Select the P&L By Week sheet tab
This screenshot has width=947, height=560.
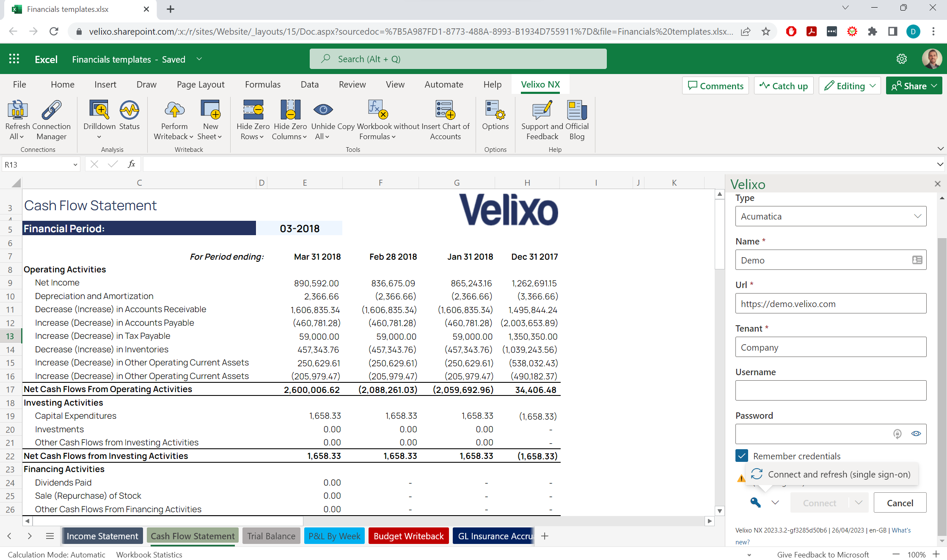334,536
